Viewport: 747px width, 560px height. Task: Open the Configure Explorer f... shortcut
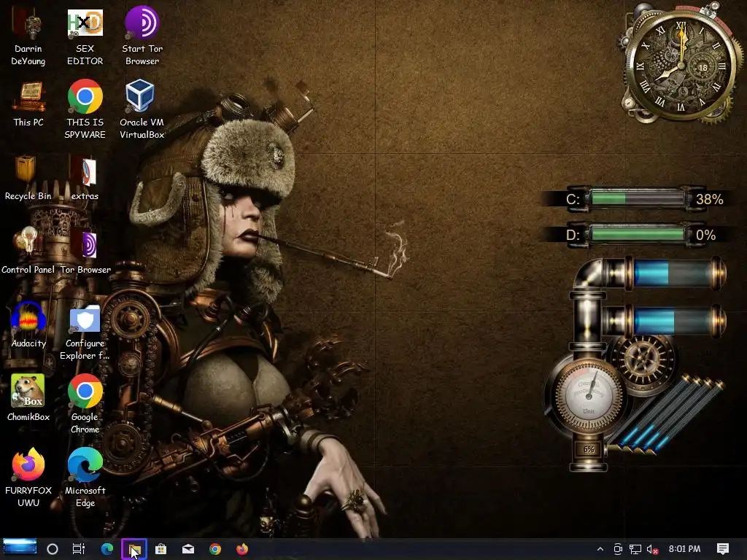[x=85, y=332]
